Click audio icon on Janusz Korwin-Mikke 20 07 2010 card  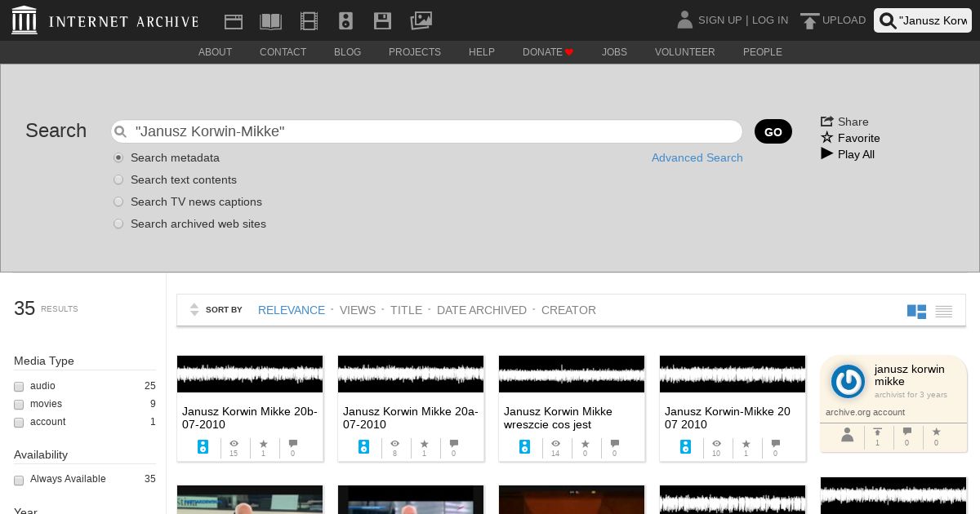coord(686,447)
